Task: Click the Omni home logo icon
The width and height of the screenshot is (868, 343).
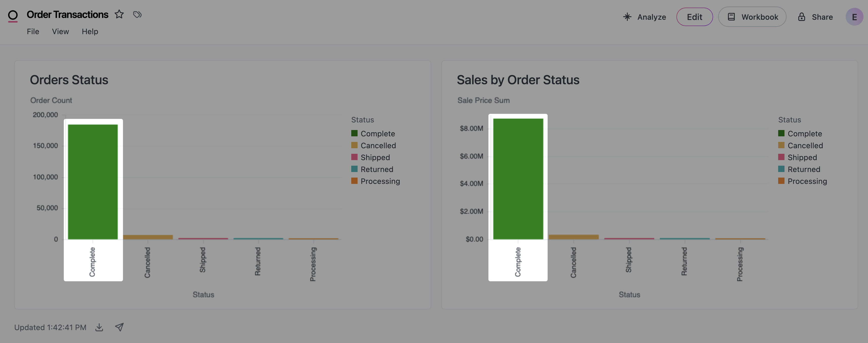Action: (13, 15)
